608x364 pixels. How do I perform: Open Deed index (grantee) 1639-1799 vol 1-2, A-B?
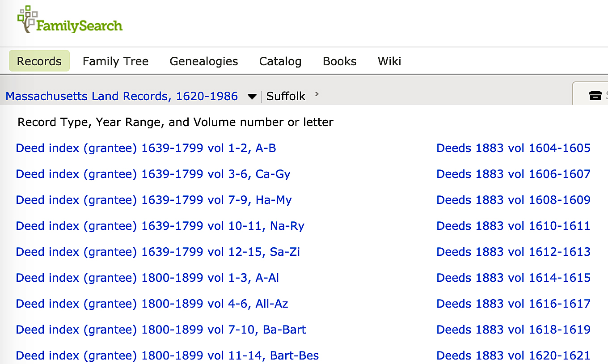[145, 148]
